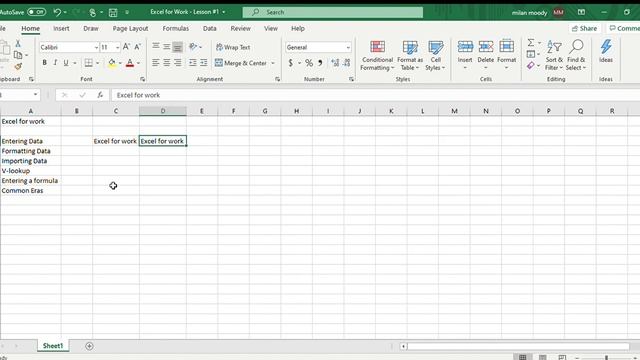Click Decrease Indent icon
The height and width of the screenshot is (360, 640).
pos(193,63)
